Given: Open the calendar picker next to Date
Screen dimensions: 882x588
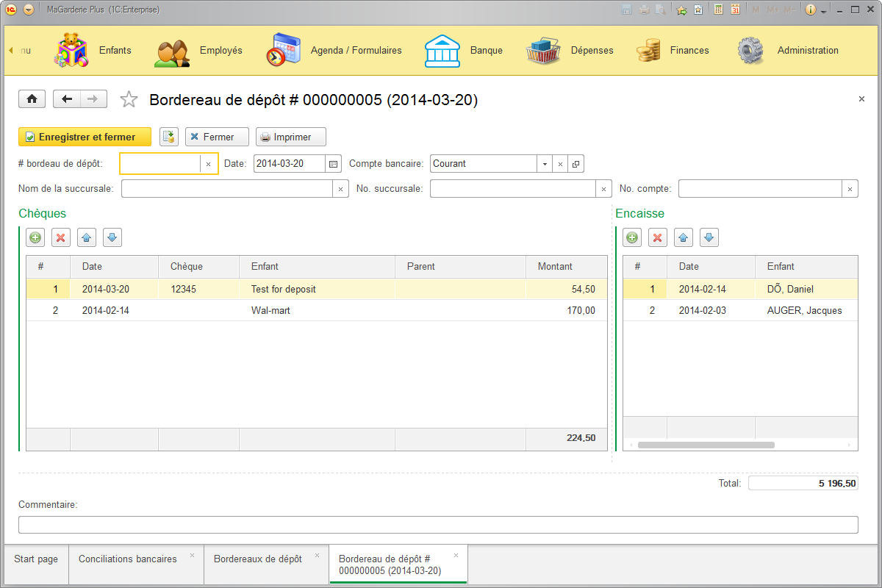Looking at the screenshot, I should point(333,163).
